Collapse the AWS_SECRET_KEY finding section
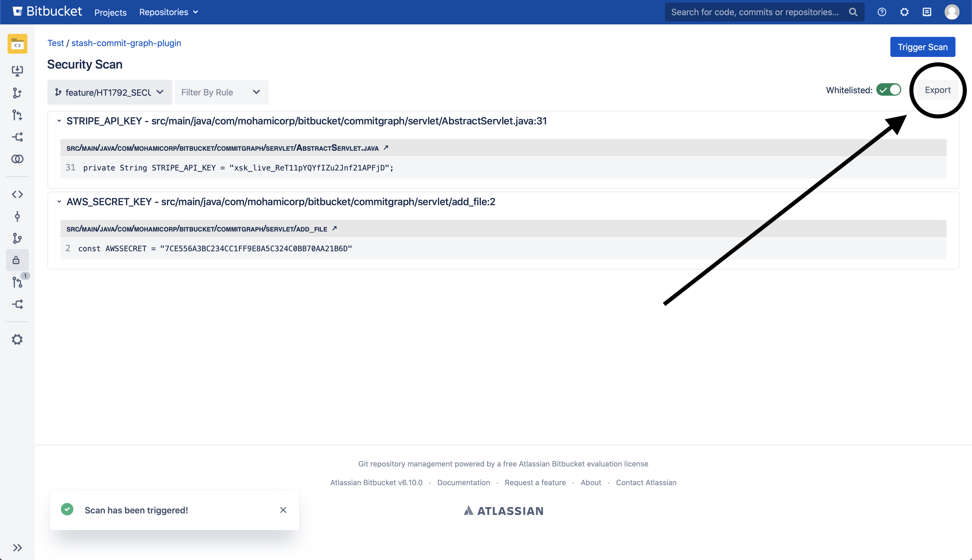 pos(59,202)
